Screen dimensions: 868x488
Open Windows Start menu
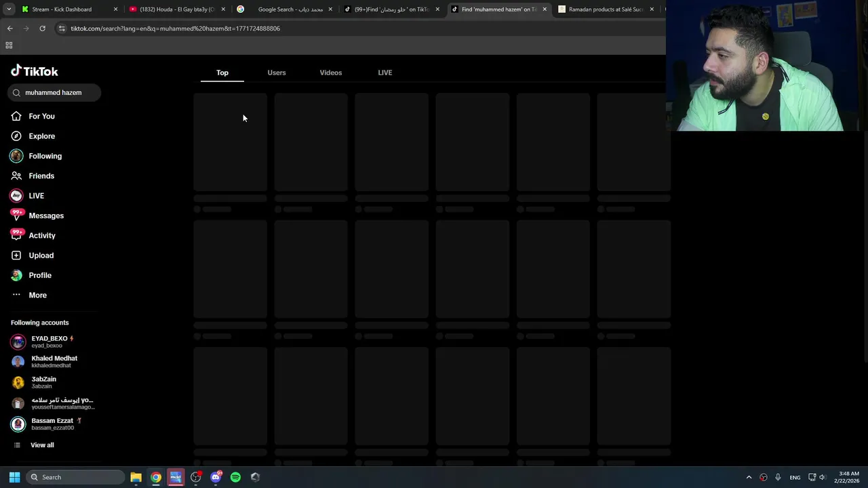point(14,477)
